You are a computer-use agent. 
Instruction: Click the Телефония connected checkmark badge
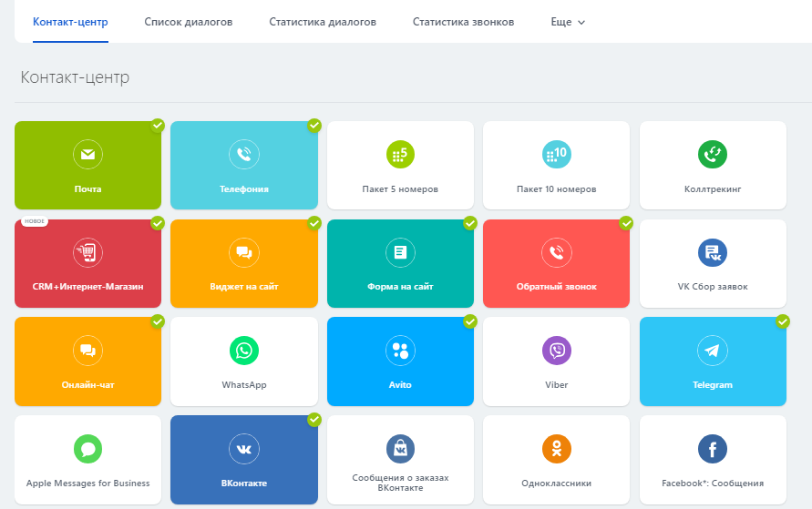[314, 126]
